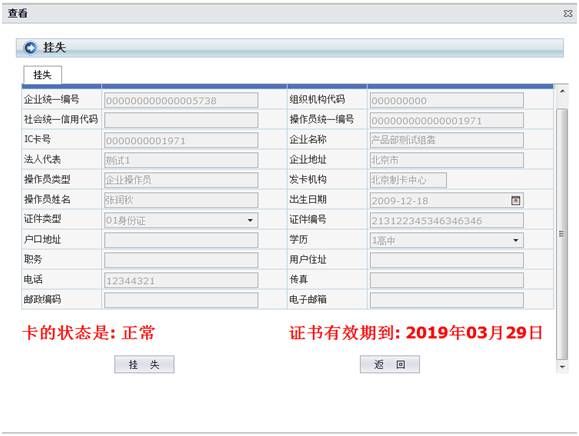The height and width of the screenshot is (436, 579).
Task: Click the 返回 button
Action: 390,364
